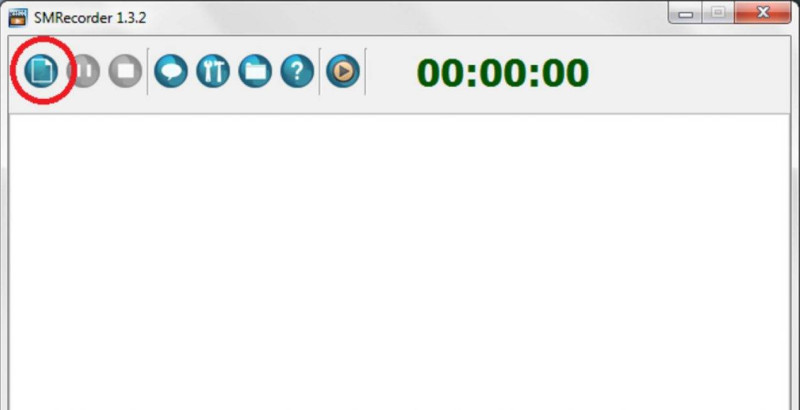Open the speech bubble annotation tool

coord(171,71)
